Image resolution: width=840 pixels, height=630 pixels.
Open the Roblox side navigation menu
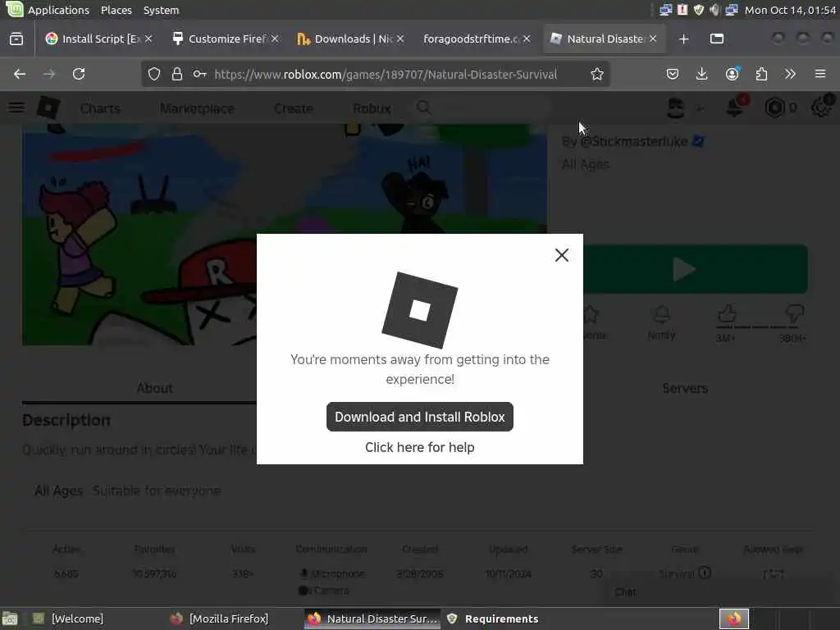coord(16,108)
